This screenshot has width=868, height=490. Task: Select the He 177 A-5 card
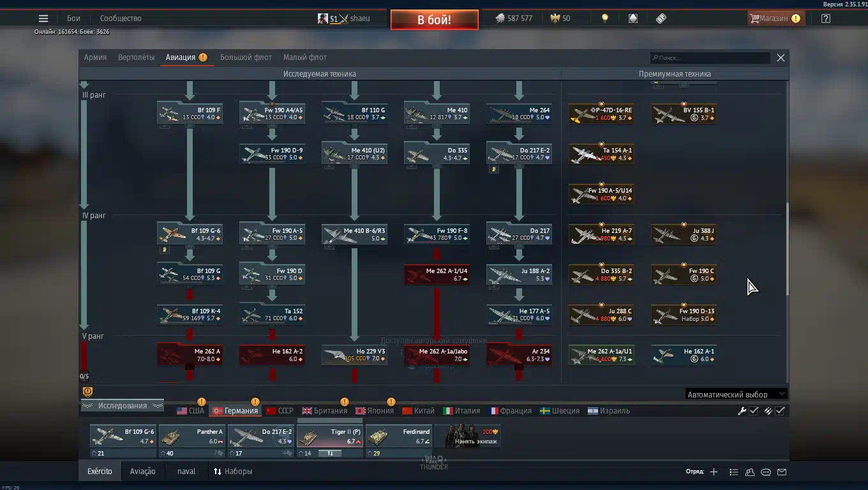click(x=520, y=315)
